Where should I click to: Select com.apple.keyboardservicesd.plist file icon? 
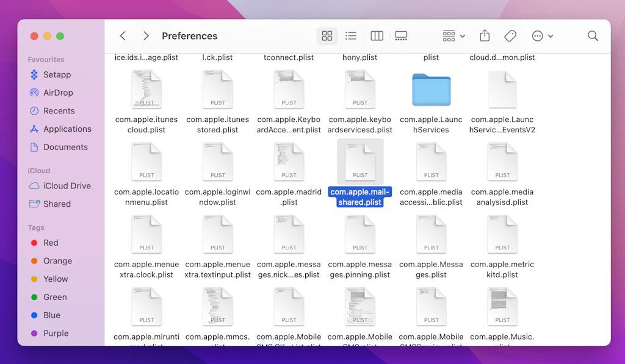click(x=360, y=89)
